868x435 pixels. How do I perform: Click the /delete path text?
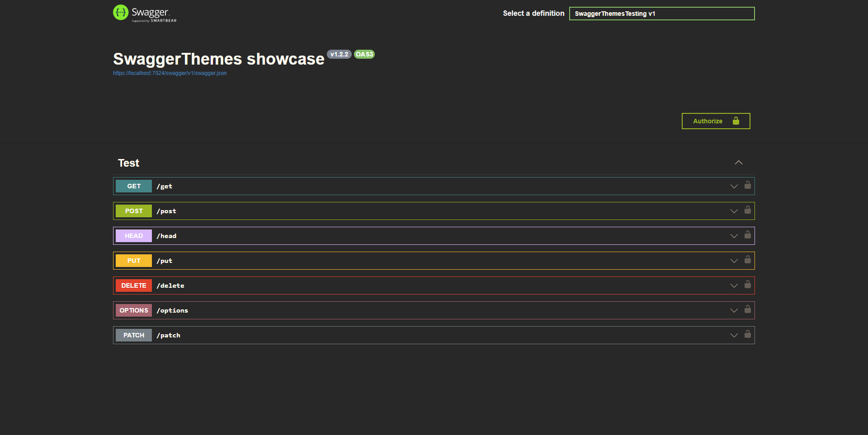(170, 285)
